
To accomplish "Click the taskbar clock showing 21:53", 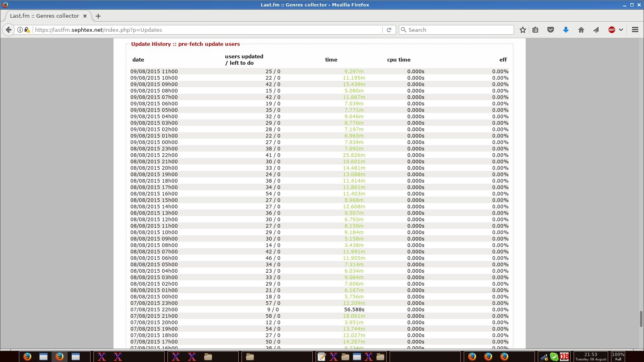I will click(590, 356).
